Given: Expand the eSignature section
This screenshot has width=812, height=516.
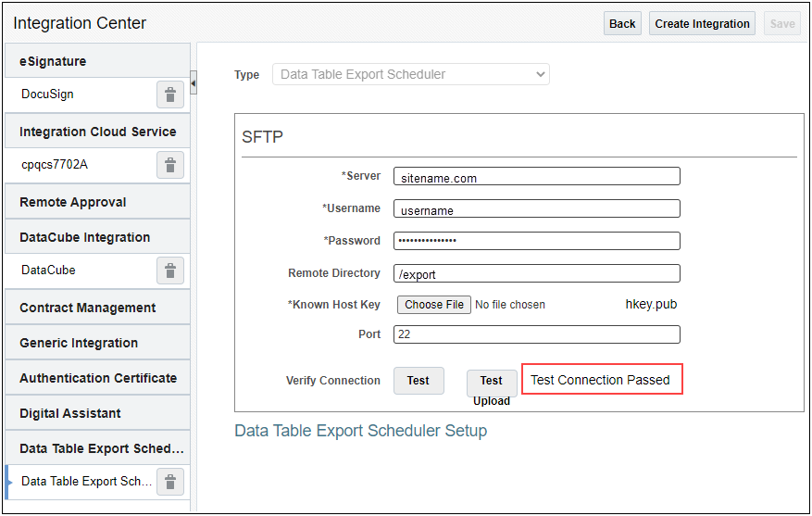Looking at the screenshot, I should (x=97, y=61).
